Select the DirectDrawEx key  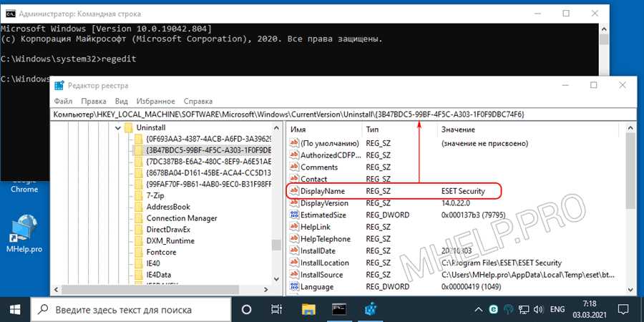(168, 229)
